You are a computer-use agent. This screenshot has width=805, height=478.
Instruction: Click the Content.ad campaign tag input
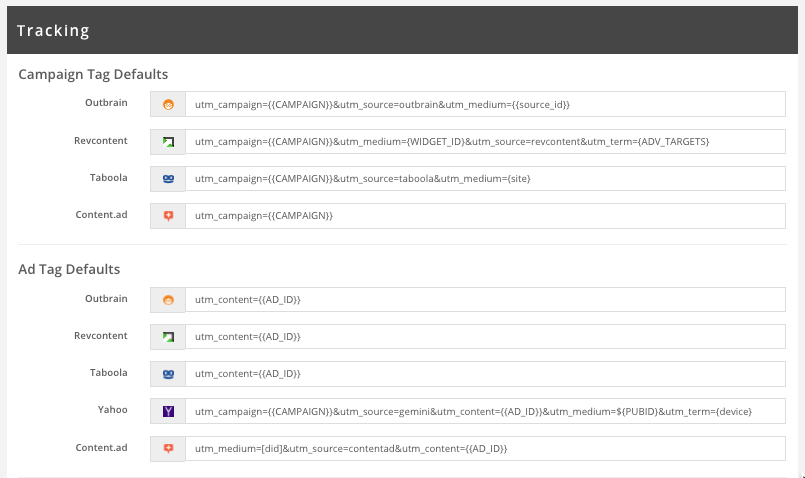click(485, 216)
